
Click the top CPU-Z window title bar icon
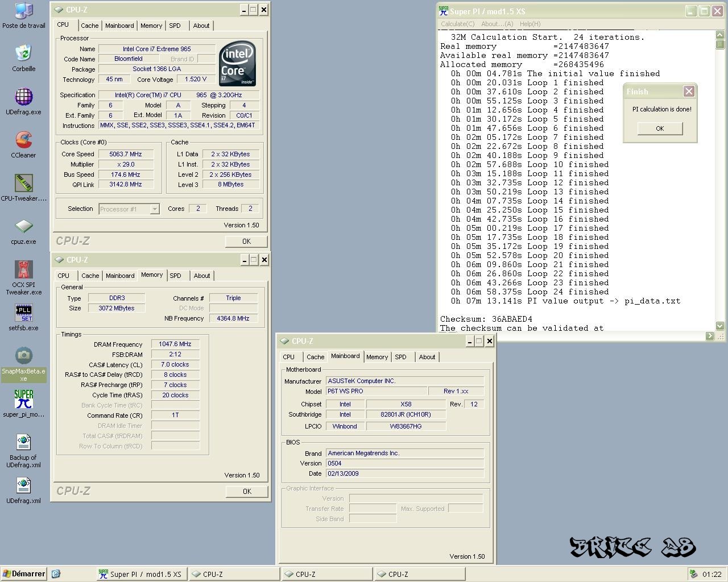pyautogui.click(x=59, y=10)
